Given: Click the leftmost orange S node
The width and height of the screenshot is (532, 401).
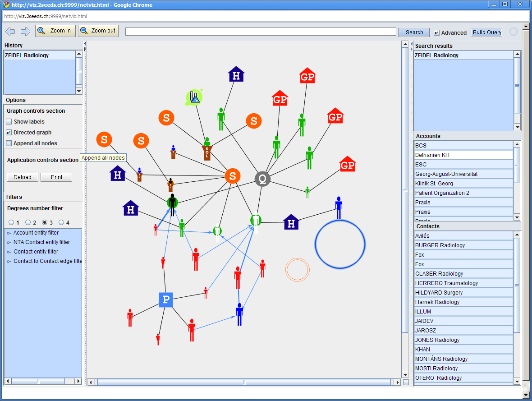Looking at the screenshot, I should point(104,139).
